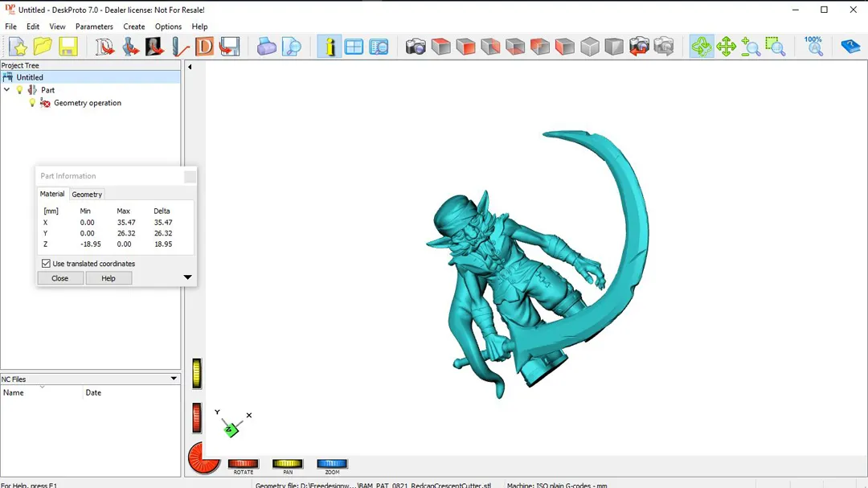Calculate toolpaths with the cutter icon
868x488 pixels.
point(179,47)
